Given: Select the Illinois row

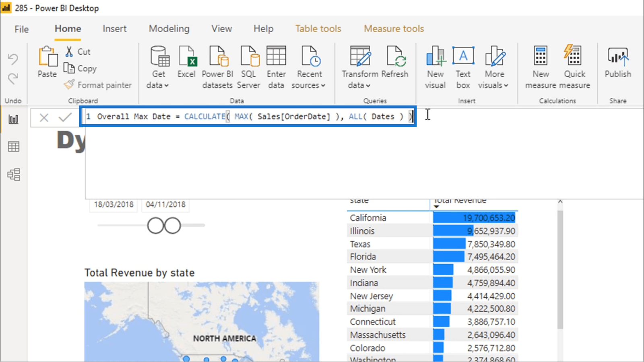Looking at the screenshot, I should 432,231.
